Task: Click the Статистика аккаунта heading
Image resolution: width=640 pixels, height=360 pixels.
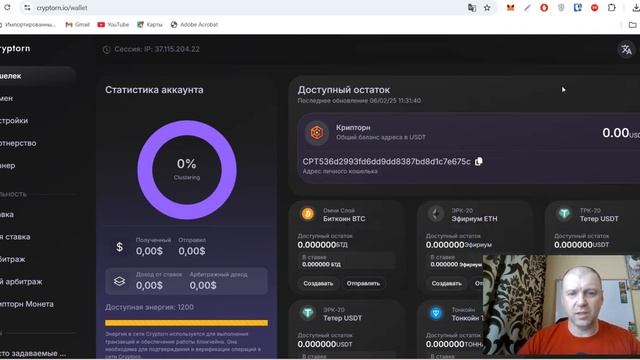Action: [154, 90]
